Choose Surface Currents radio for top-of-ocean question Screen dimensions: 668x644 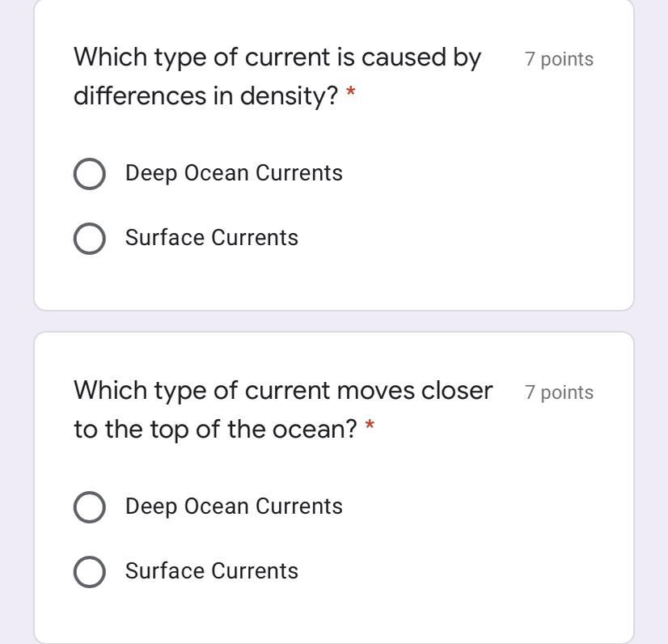coord(89,572)
